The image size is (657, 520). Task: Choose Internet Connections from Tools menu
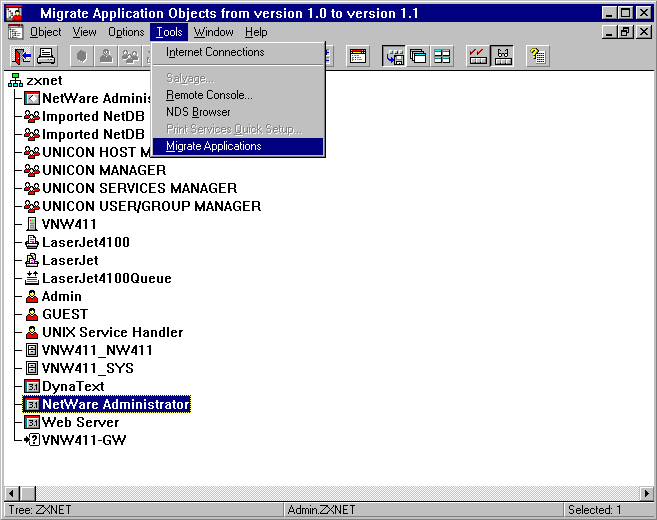pos(238,52)
